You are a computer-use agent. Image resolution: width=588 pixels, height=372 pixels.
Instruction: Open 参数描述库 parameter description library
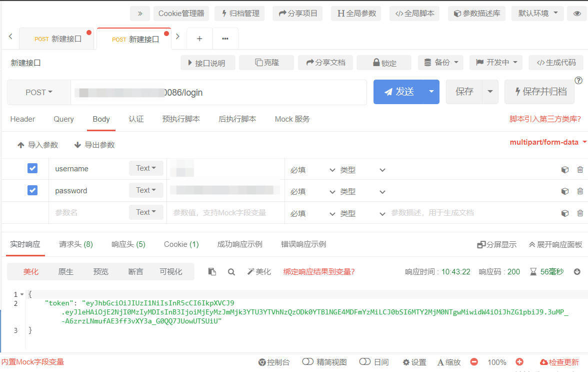(x=476, y=14)
